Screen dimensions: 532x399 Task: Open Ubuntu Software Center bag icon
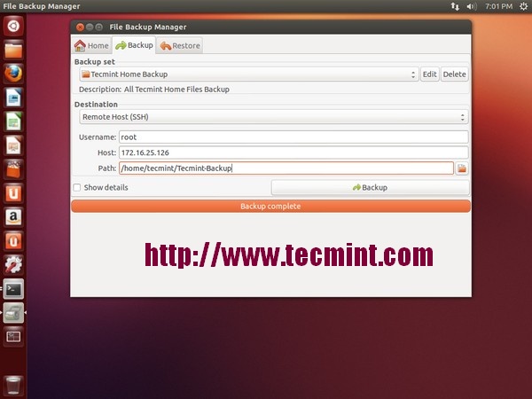pos(13,169)
